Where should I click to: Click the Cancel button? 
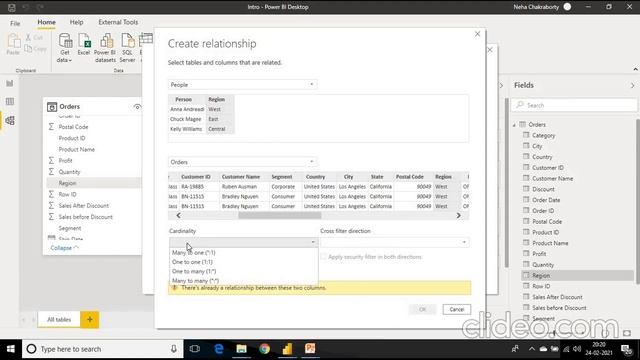click(457, 309)
